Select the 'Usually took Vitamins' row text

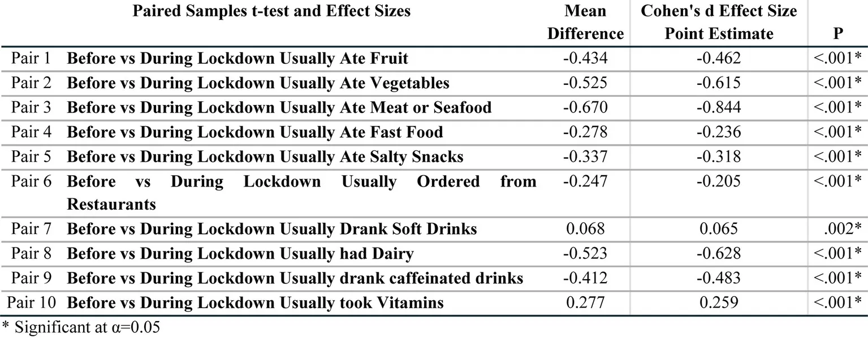255,303
